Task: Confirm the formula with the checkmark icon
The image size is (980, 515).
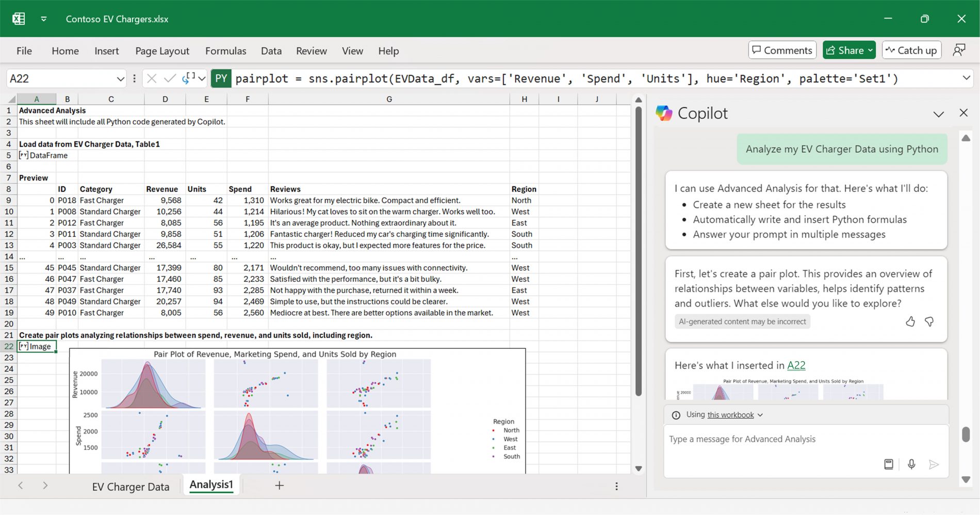Action: [x=170, y=78]
